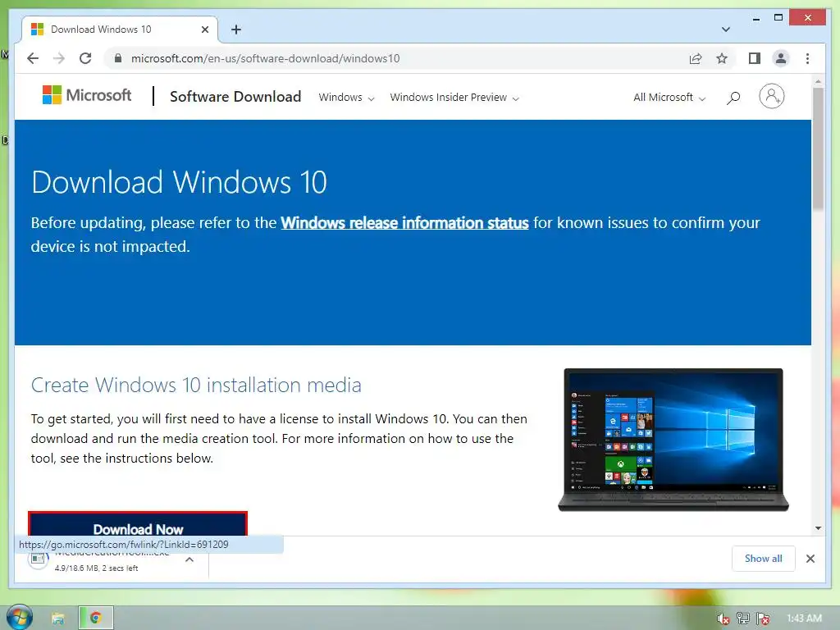This screenshot has width=840, height=630.
Task: Click the Microsoft logo
Action: 87,95
